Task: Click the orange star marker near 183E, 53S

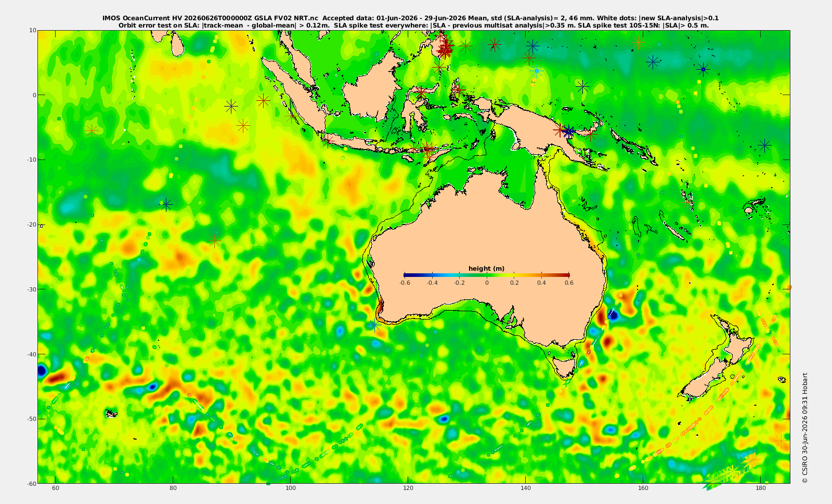Action: coord(781,441)
